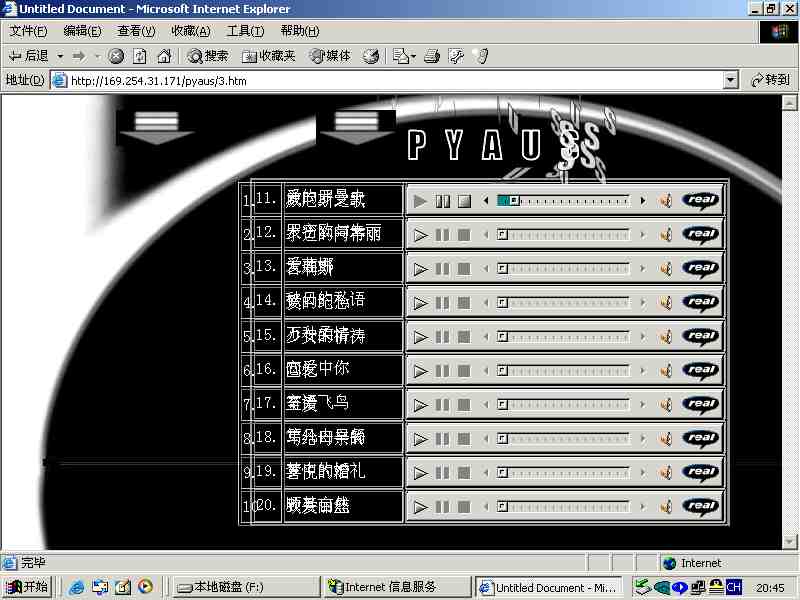Click the volume speaker icon in track 16 row
800x600 pixels.
[665, 371]
